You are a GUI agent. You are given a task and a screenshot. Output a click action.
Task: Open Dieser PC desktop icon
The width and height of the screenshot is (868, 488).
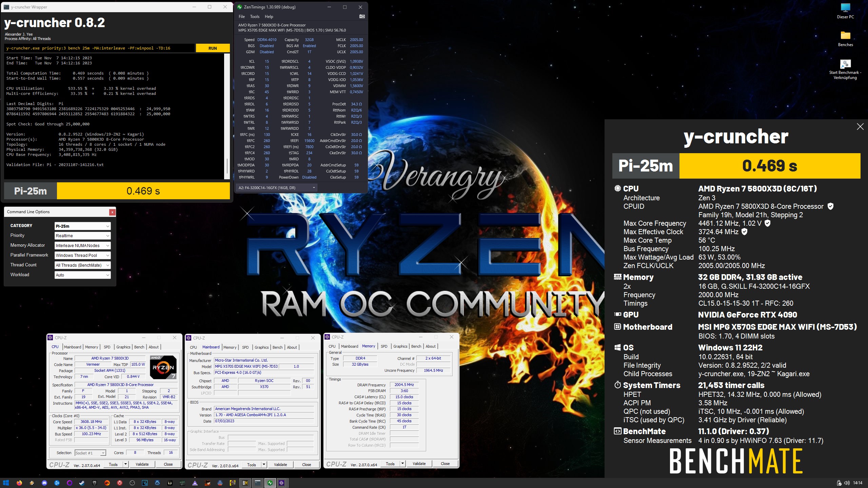tap(845, 11)
